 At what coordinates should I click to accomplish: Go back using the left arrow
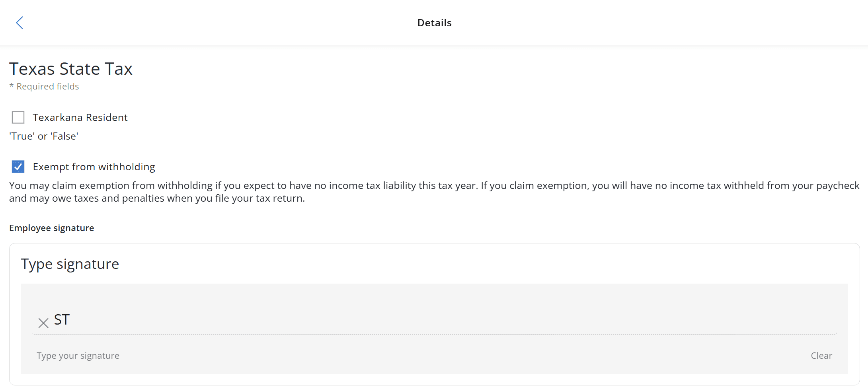(20, 23)
